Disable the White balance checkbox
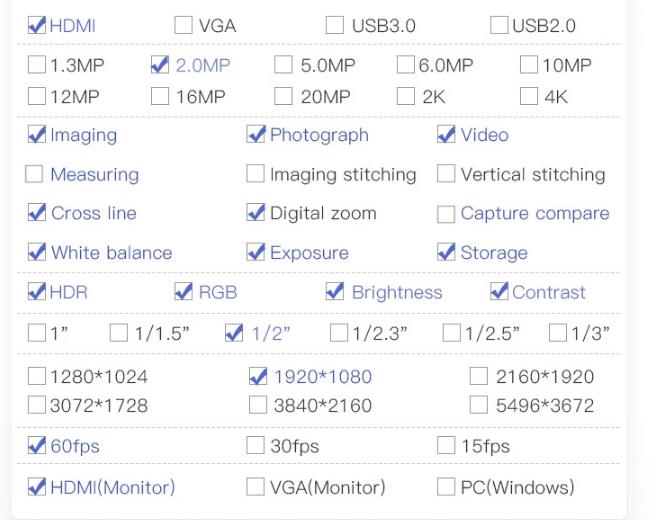Screen dimensions: 649x520 [x=36, y=252]
